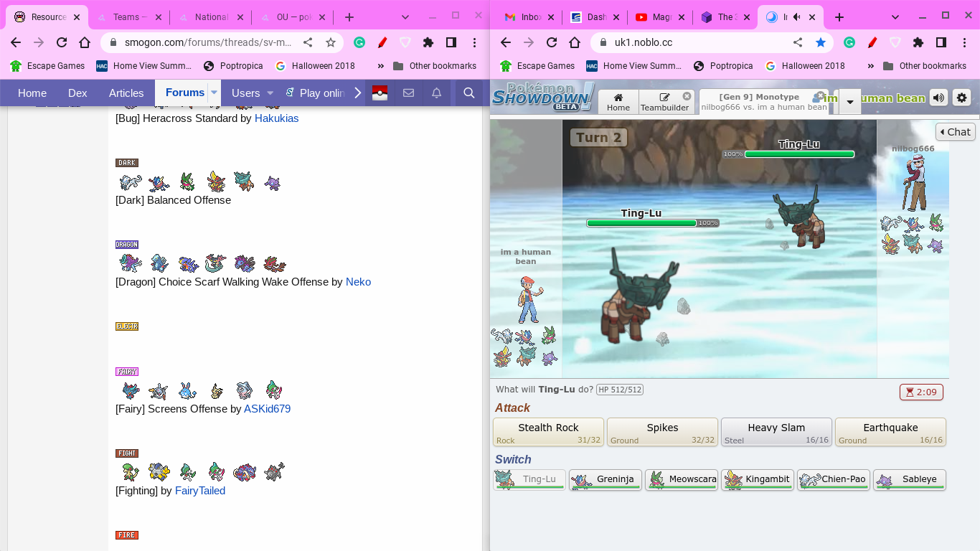This screenshot has width=980, height=551.
Task: Switch to the Teams browser tab
Action: 131,17
